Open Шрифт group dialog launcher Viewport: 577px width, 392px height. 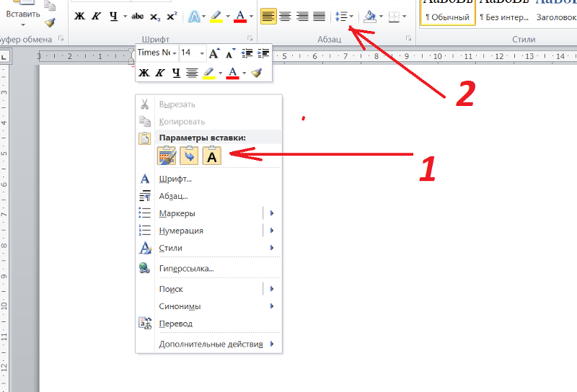pos(250,38)
